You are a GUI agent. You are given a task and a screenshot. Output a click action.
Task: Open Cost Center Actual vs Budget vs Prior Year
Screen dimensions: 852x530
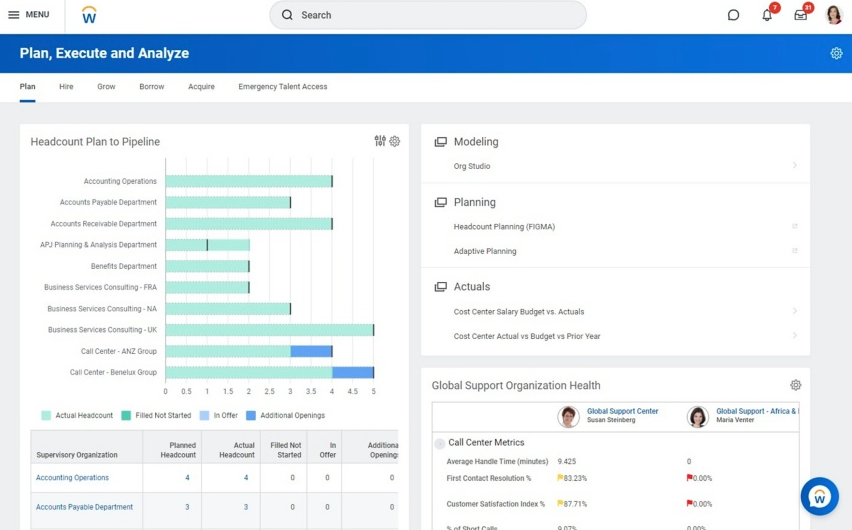coord(527,336)
